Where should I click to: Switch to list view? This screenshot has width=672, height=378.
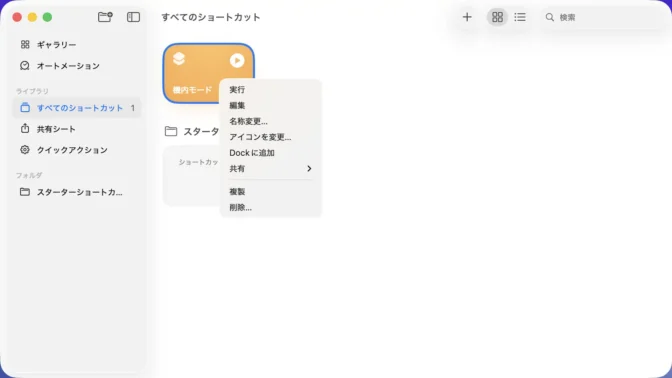click(520, 17)
